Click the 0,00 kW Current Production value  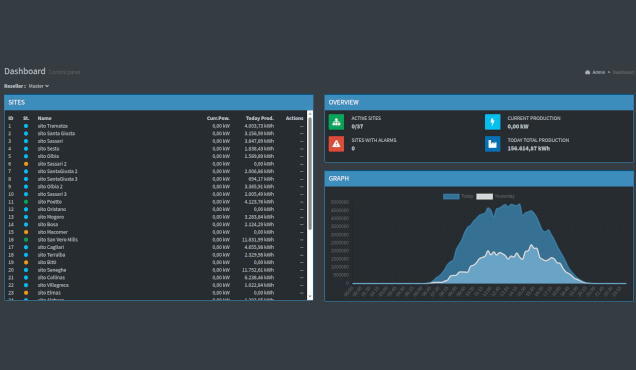click(x=518, y=127)
